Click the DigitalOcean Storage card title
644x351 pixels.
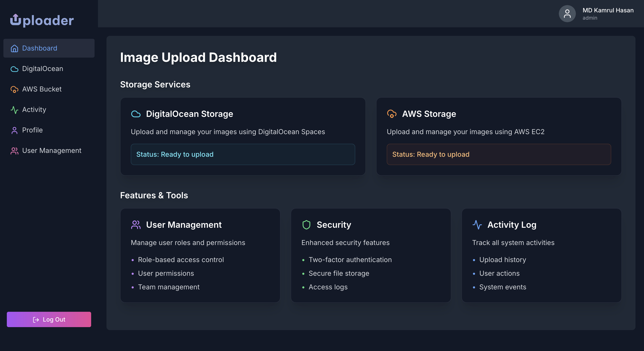(190, 114)
